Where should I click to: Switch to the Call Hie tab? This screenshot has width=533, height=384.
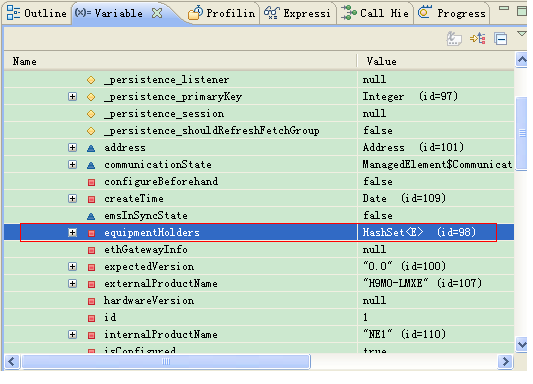tap(375, 13)
